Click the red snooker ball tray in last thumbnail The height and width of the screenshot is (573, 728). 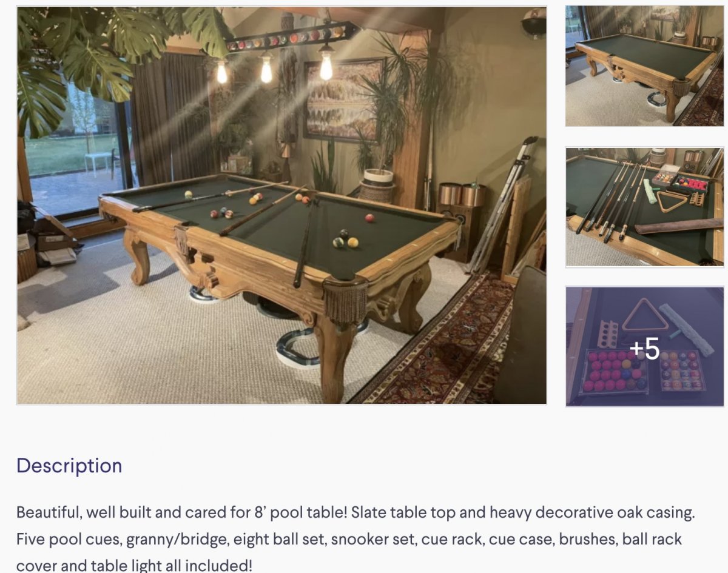(x=613, y=370)
